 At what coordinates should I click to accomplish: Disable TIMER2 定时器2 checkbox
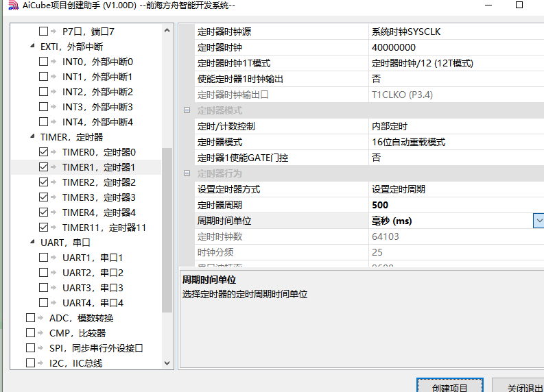pos(43,182)
